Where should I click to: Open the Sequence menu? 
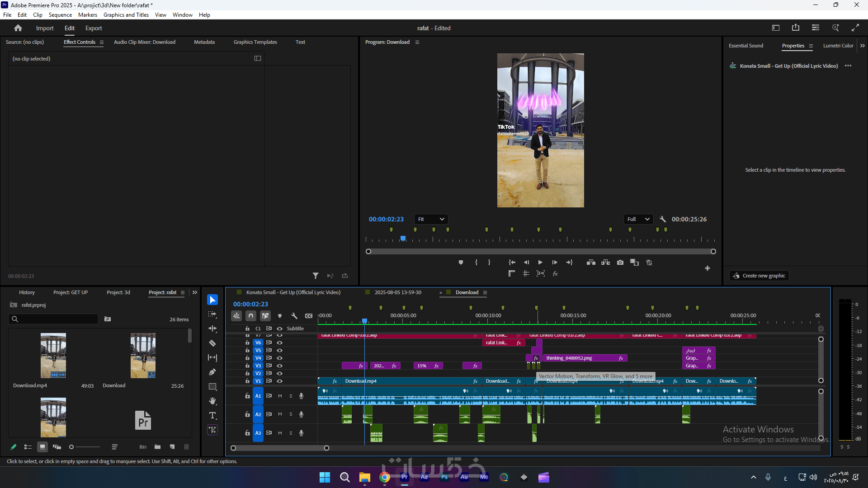point(60,15)
